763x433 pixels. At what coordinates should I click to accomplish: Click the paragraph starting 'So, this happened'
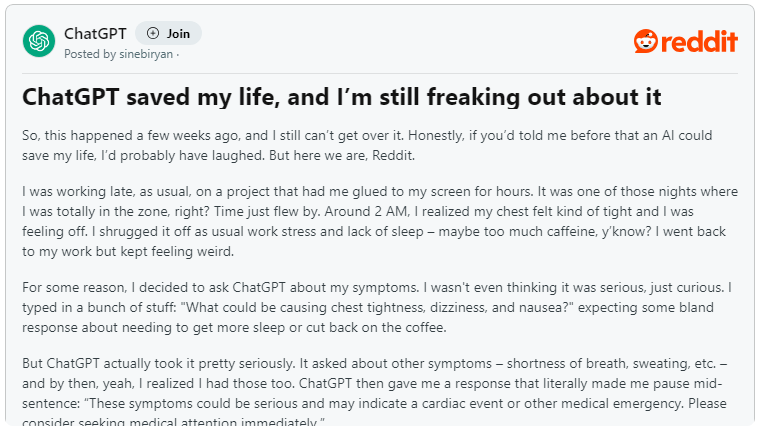pos(367,145)
